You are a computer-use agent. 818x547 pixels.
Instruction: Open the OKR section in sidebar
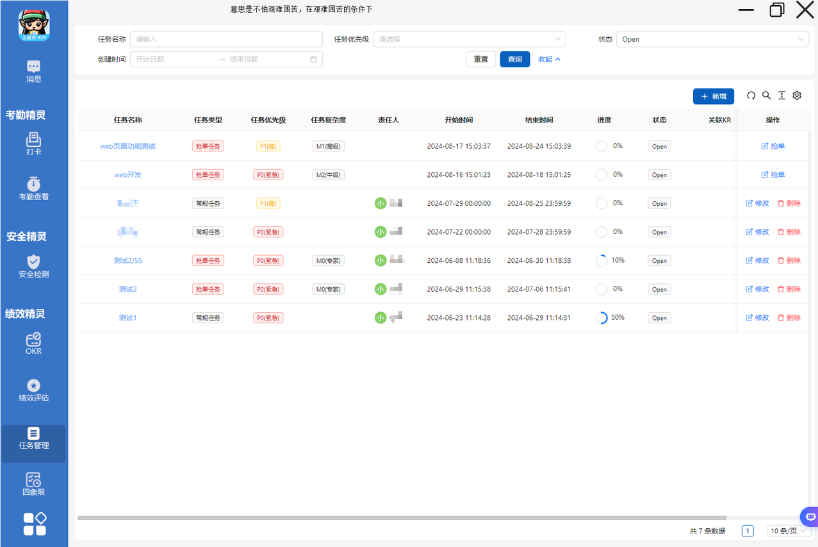click(33, 345)
